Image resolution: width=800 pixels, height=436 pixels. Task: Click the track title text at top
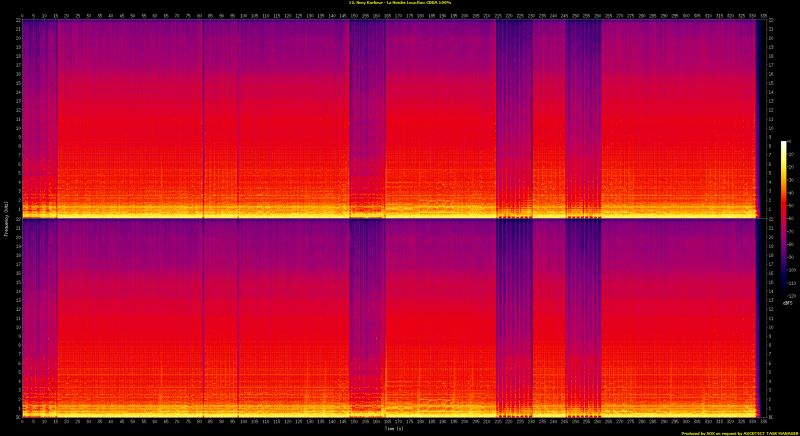pos(400,3)
